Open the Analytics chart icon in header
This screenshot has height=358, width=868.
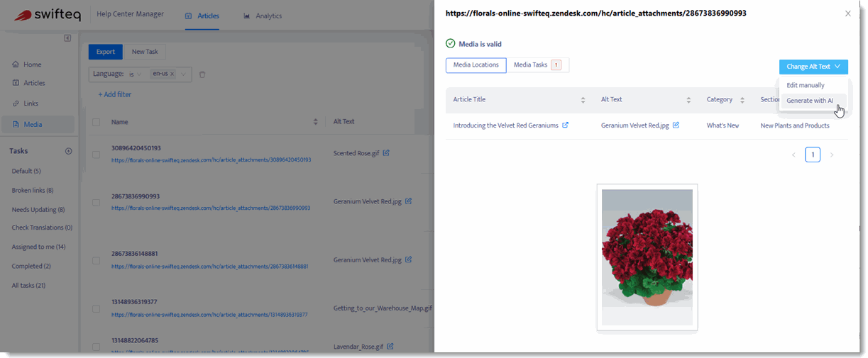[246, 16]
